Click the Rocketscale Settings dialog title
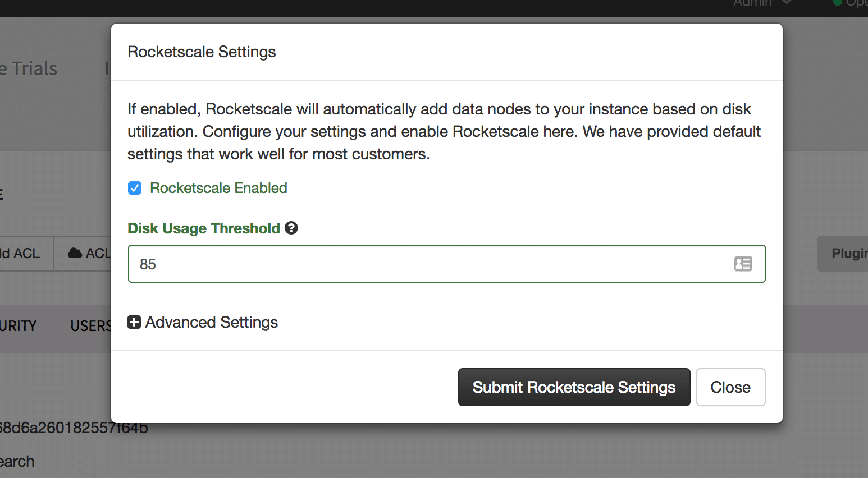 click(202, 52)
